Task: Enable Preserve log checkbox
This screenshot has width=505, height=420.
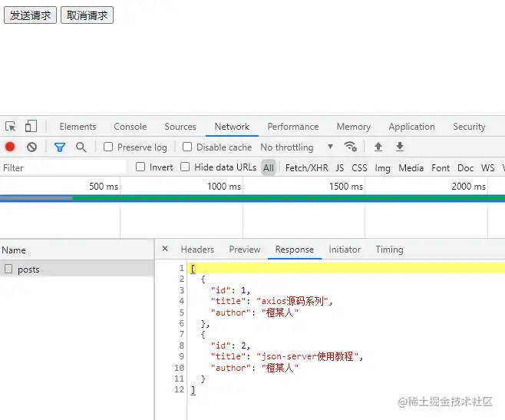Action: (x=108, y=147)
